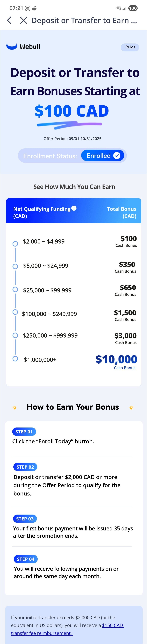Tap the battery indicator in status bar
Screen dimensions: 147x644
pos(133,8)
